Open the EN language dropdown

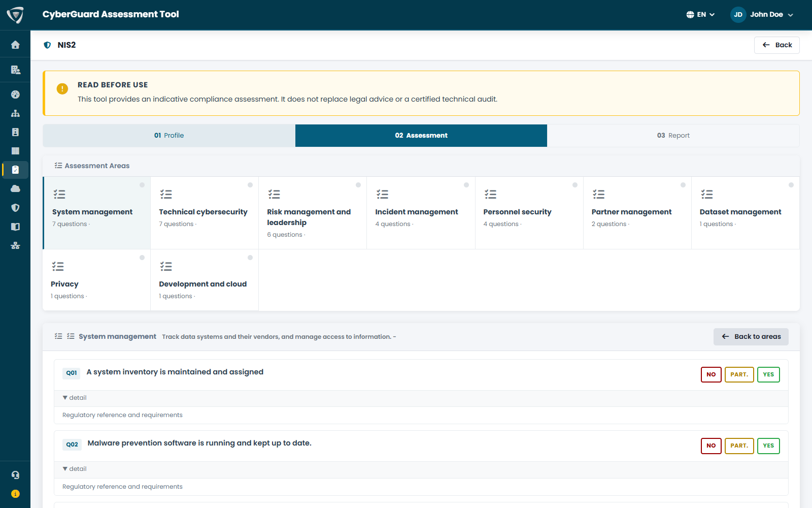click(x=700, y=15)
